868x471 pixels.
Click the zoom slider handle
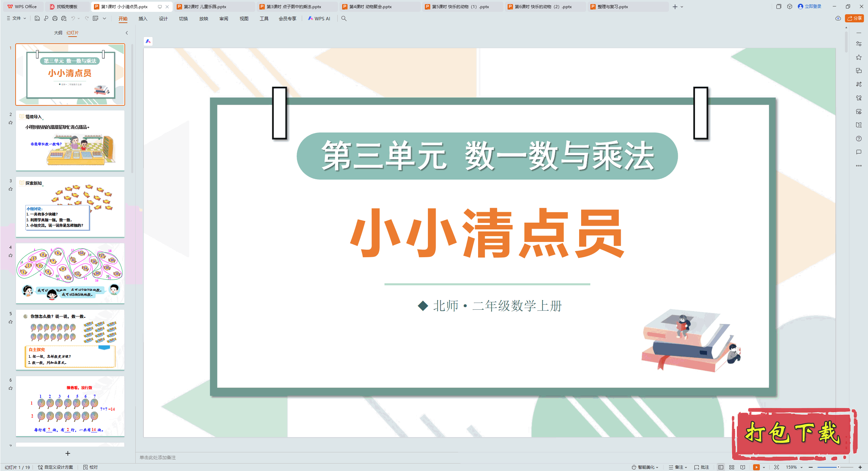(838, 467)
